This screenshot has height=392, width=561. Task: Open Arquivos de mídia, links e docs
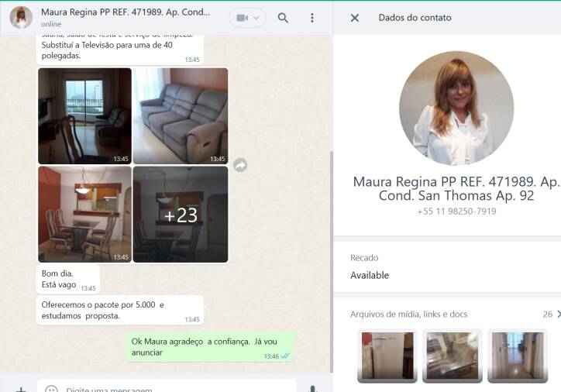[409, 315]
